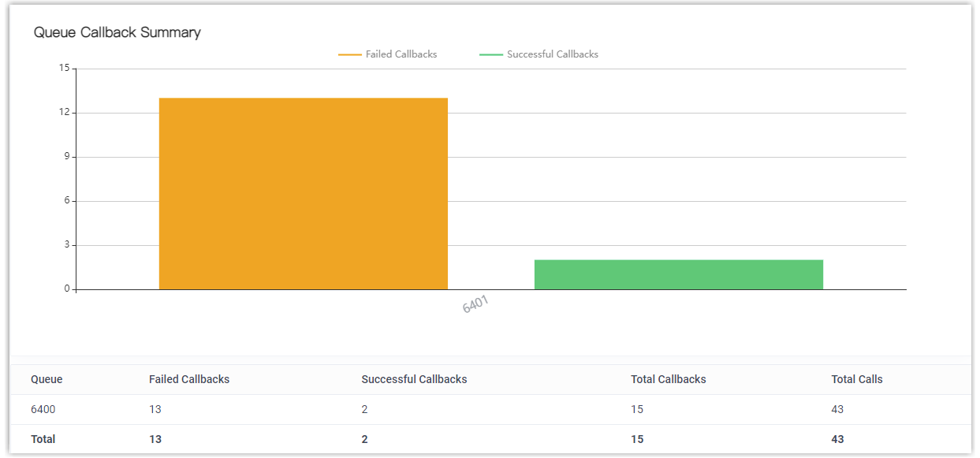Click value 2 in the 6400 row
980x458 pixels.
[x=364, y=409]
